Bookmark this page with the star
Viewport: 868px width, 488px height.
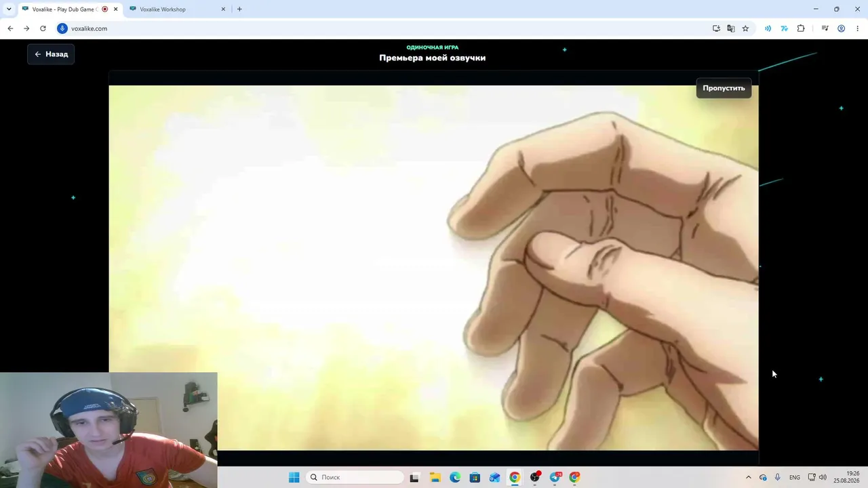tap(745, 28)
